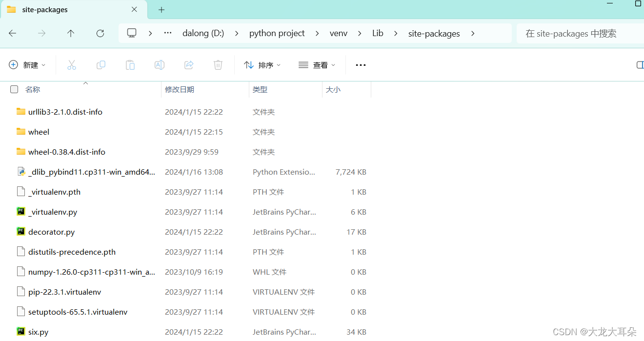Navigate to dalong (D:) via breadcrumb
The width and height of the screenshot is (644, 341).
203,33
